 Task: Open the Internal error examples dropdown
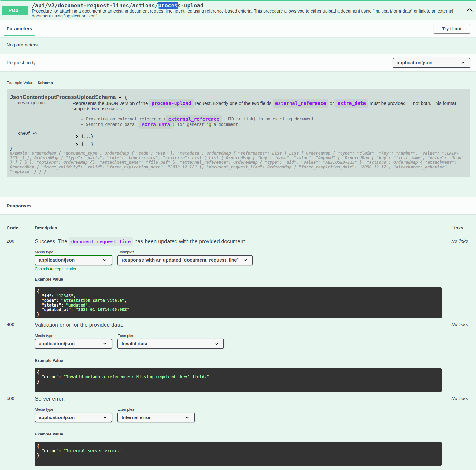[156, 417]
